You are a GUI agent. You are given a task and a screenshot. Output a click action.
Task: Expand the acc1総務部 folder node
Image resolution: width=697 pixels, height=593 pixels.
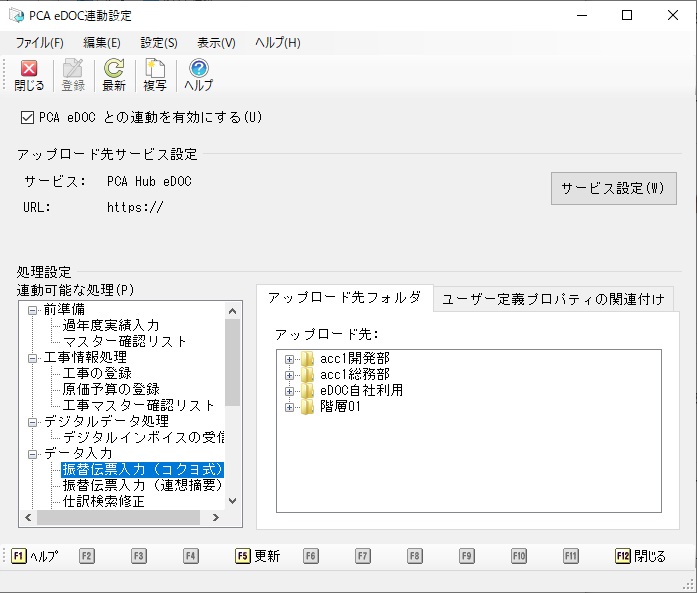click(x=289, y=375)
